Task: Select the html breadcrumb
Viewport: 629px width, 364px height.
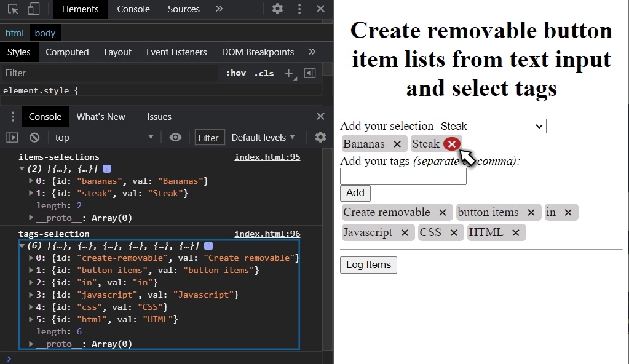Action: coord(14,33)
